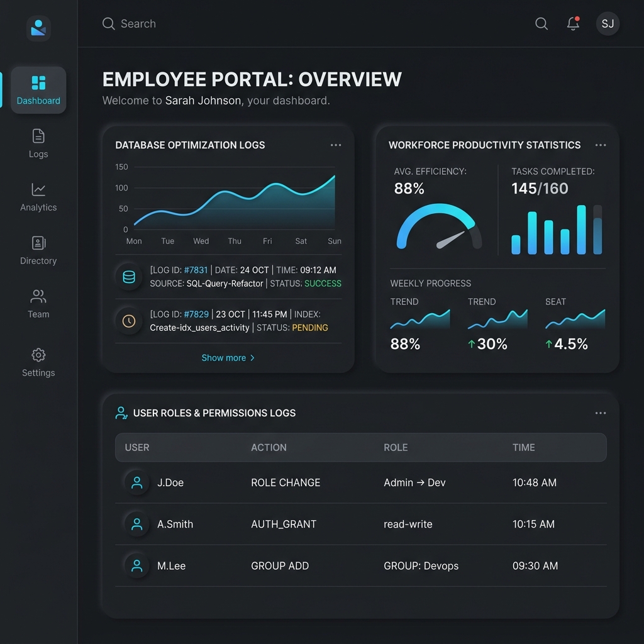Screen dimensions: 644x644
Task: Click the efficiency gauge dial
Action: [439, 226]
